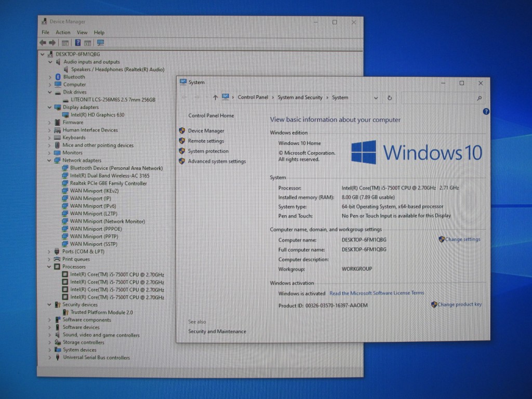Collapse the Processors category
Screen dimensions: 532x399
click(x=49, y=267)
